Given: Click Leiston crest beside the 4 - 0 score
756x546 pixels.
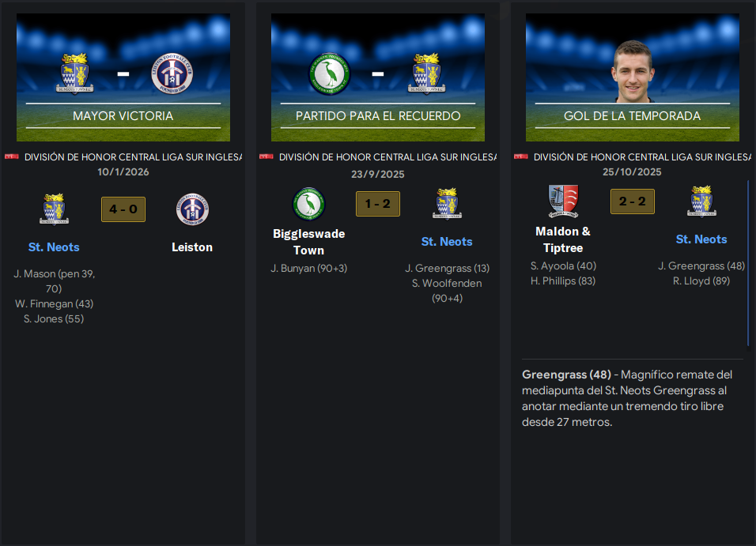Looking at the screenshot, I should click(x=192, y=209).
